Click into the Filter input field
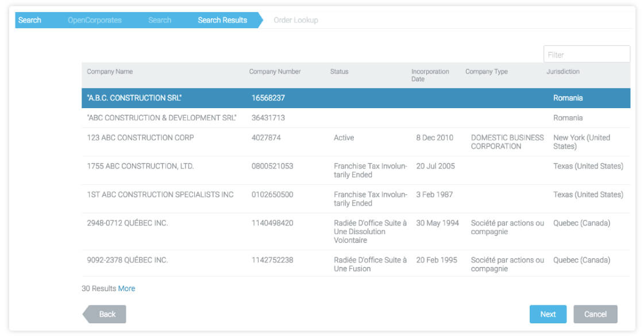 tap(587, 54)
